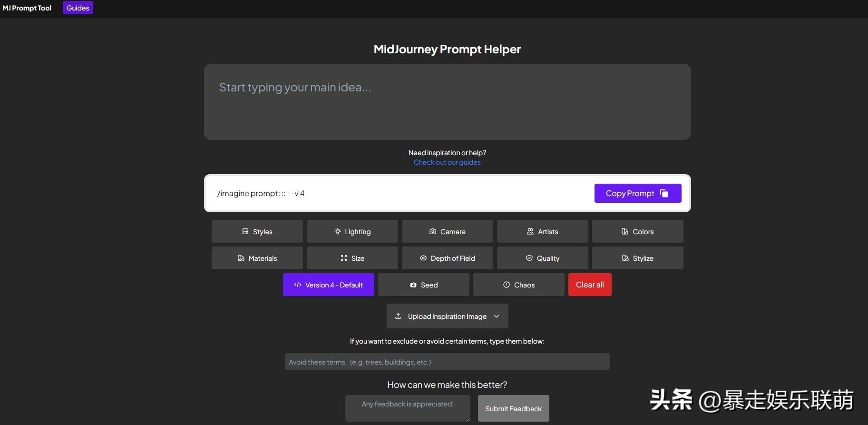Open the Depth of Field options
This screenshot has width=868, height=425.
coord(448,258)
